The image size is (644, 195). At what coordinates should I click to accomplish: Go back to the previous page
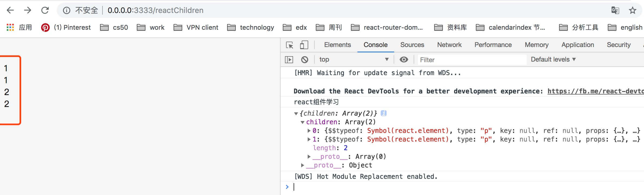pos(10,10)
